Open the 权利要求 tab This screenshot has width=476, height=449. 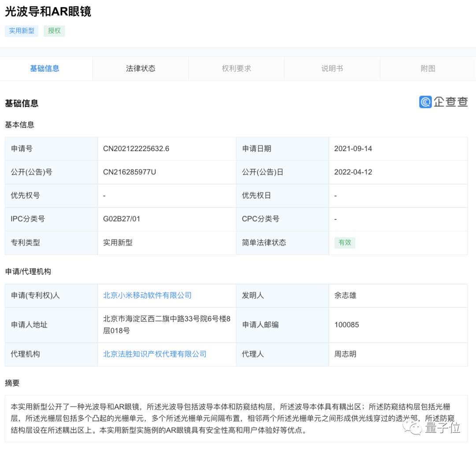[x=236, y=68]
